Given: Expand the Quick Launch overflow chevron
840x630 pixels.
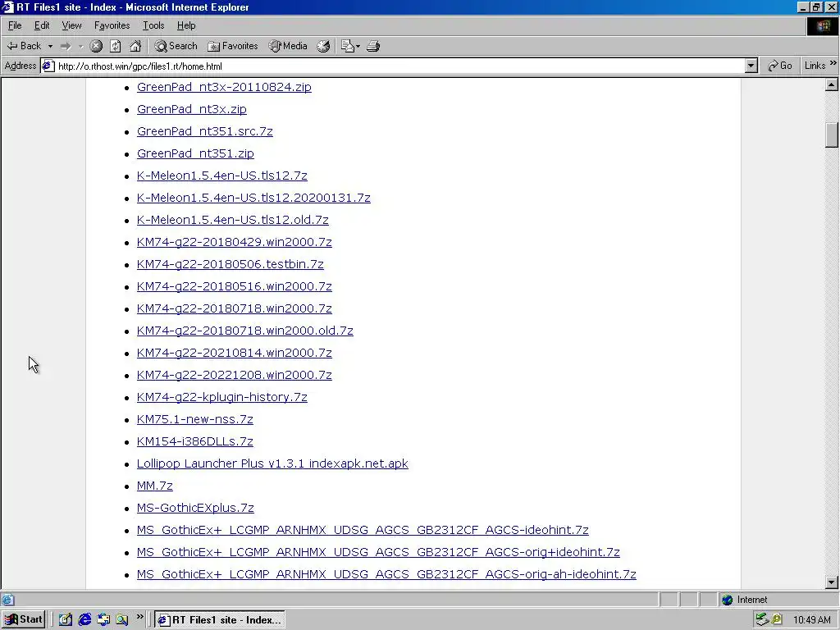Looking at the screenshot, I should point(139,617).
